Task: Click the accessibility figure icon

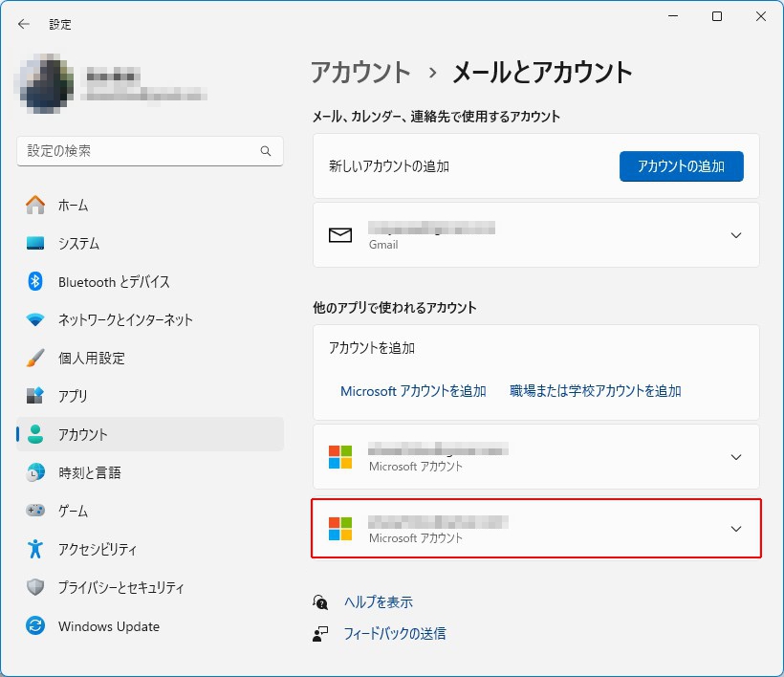Action: [x=35, y=549]
